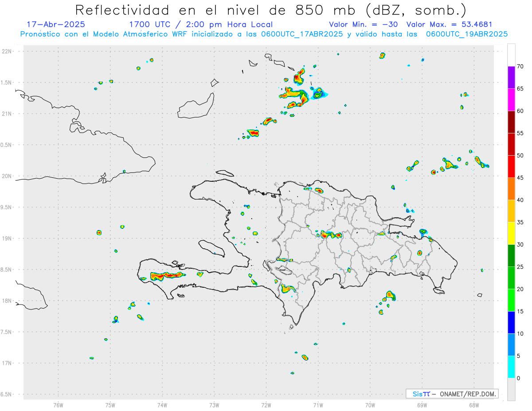Click the '40' label on the color scale
532x411 pixels.
click(x=520, y=200)
